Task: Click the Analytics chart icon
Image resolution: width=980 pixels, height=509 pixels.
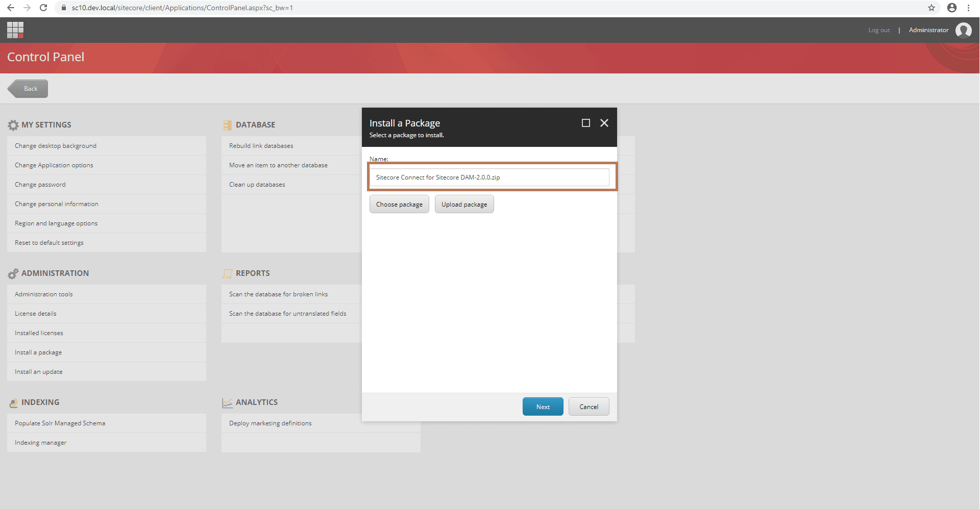Action: coord(228,403)
